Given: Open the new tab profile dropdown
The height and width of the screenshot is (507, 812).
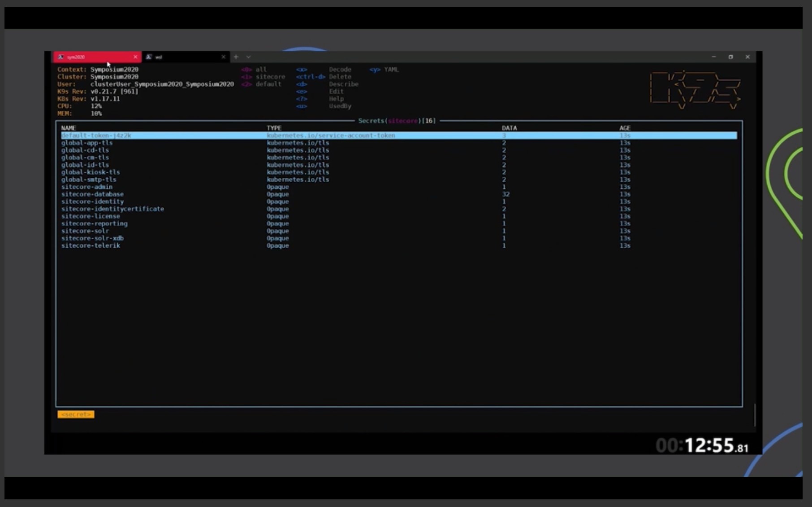Looking at the screenshot, I should 249,57.
